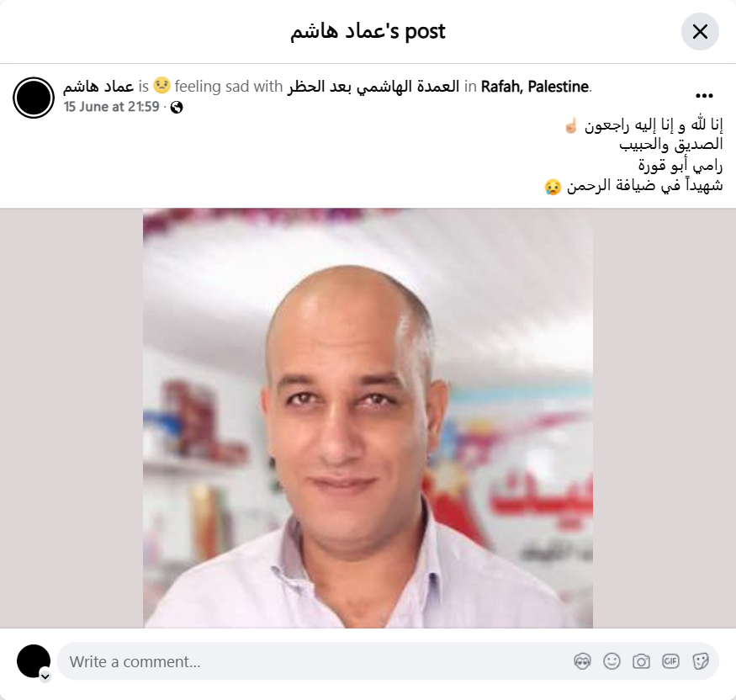Open the Rafah, Palestine location link
The height and width of the screenshot is (700, 736).
click(535, 87)
